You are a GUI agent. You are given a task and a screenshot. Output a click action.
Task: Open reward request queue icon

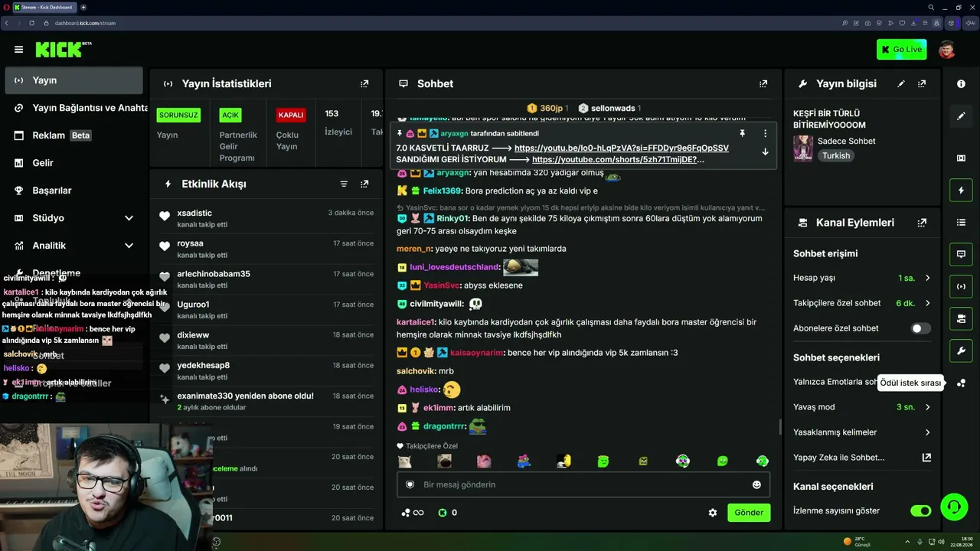click(x=961, y=383)
